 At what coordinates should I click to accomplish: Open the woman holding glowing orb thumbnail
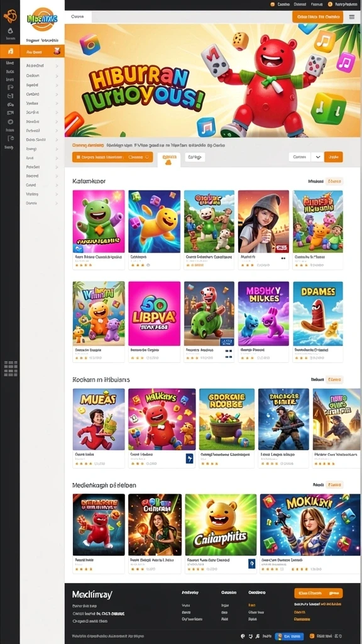[x=155, y=525]
